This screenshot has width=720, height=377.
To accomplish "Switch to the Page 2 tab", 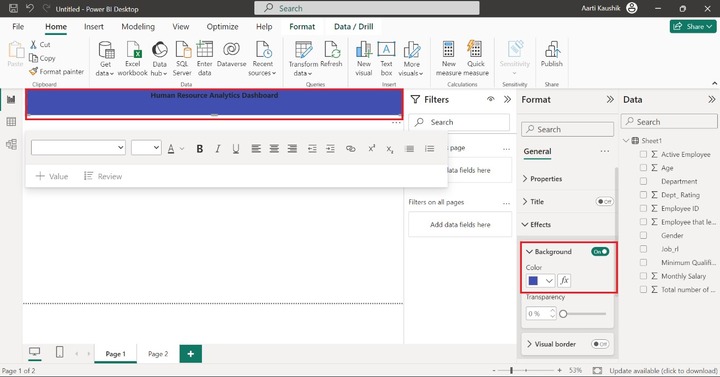I will point(158,354).
